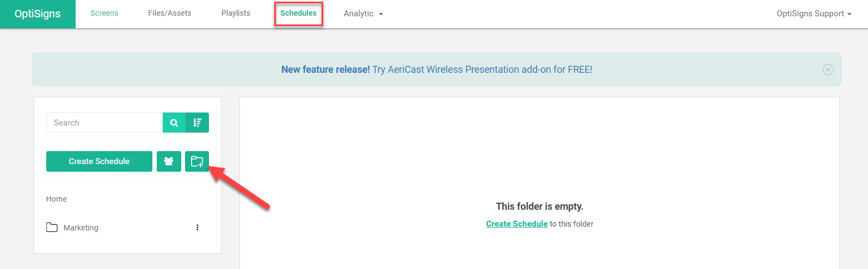Screen dimensions: 868x269
Task: Open the AeriCast new feature release announcement
Action: (436, 70)
